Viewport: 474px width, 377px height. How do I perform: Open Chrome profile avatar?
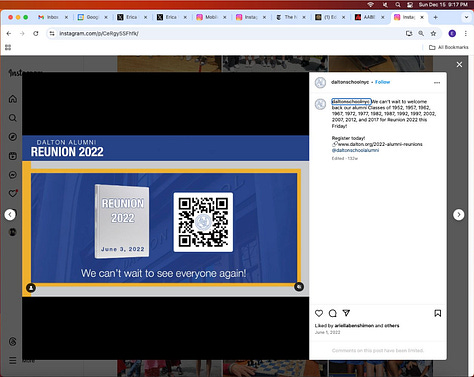point(452,33)
